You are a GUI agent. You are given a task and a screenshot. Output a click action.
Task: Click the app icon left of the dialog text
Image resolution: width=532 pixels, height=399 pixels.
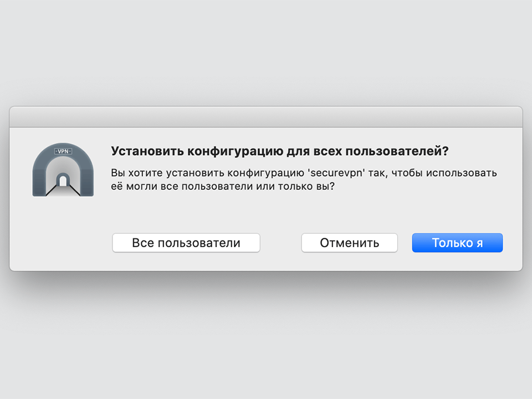pyautogui.click(x=63, y=169)
